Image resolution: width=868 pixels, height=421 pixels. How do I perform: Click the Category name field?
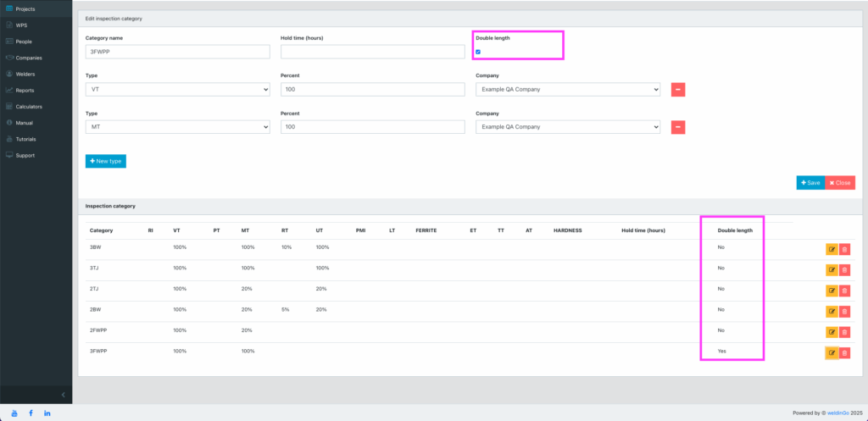pyautogui.click(x=178, y=52)
